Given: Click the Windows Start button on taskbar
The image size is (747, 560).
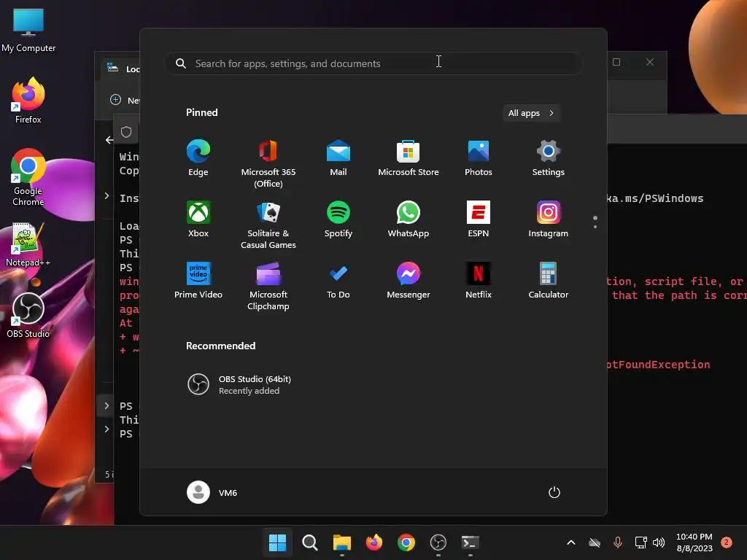Looking at the screenshot, I should click(277, 542).
